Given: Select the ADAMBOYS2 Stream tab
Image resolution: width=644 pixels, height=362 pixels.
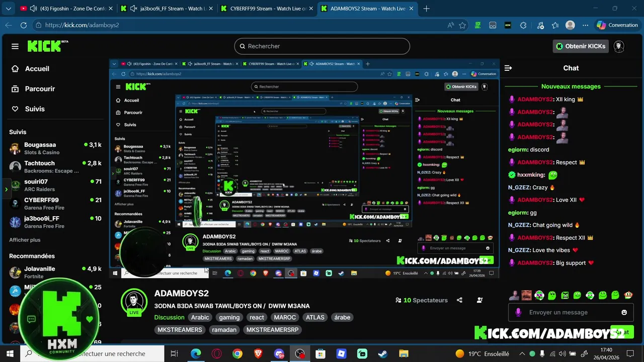Looking at the screenshot, I should click(368, 9).
